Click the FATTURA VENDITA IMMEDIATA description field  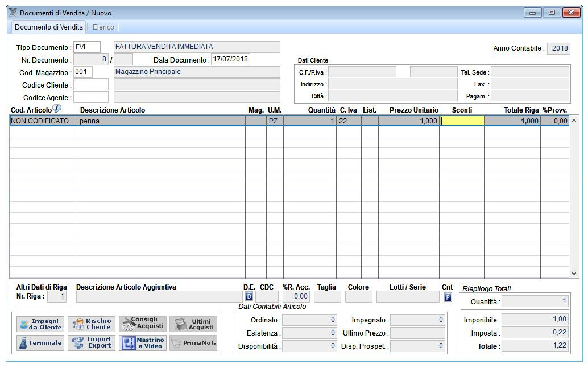click(x=197, y=47)
